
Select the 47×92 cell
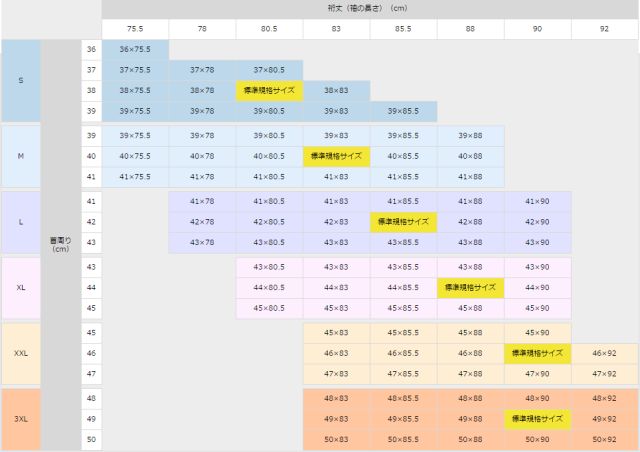click(604, 374)
